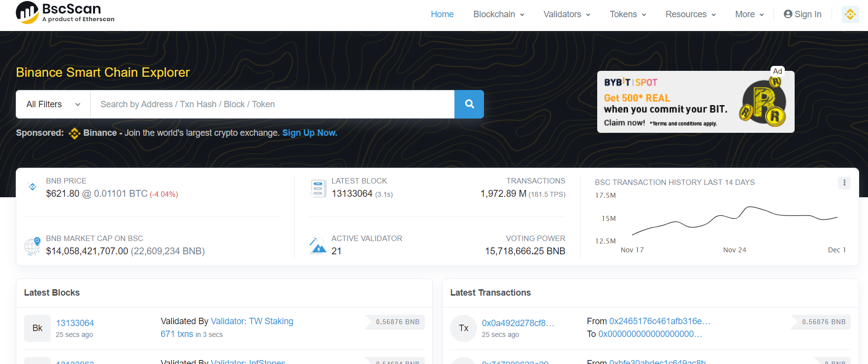The width and height of the screenshot is (868, 364).
Task: Click the BSC transaction history chart line
Action: [x=735, y=220]
